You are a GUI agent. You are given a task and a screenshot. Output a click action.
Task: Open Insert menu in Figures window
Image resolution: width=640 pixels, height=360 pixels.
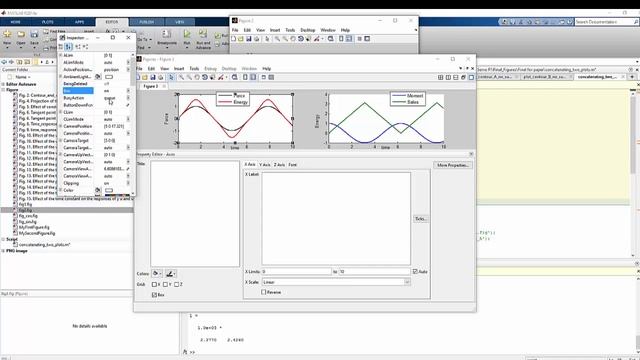coord(179,69)
